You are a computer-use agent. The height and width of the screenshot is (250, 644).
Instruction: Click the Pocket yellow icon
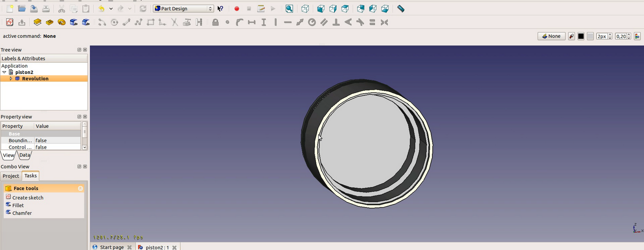(x=50, y=22)
